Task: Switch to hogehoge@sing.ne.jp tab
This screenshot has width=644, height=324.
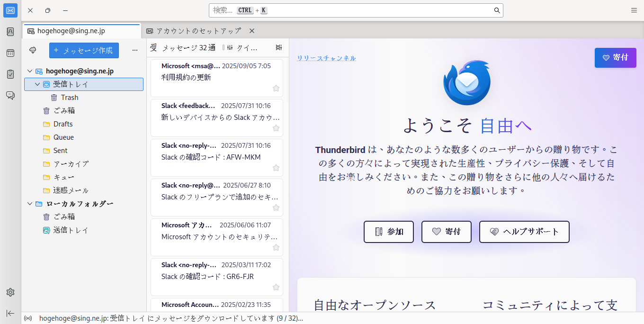Action: [x=81, y=31]
